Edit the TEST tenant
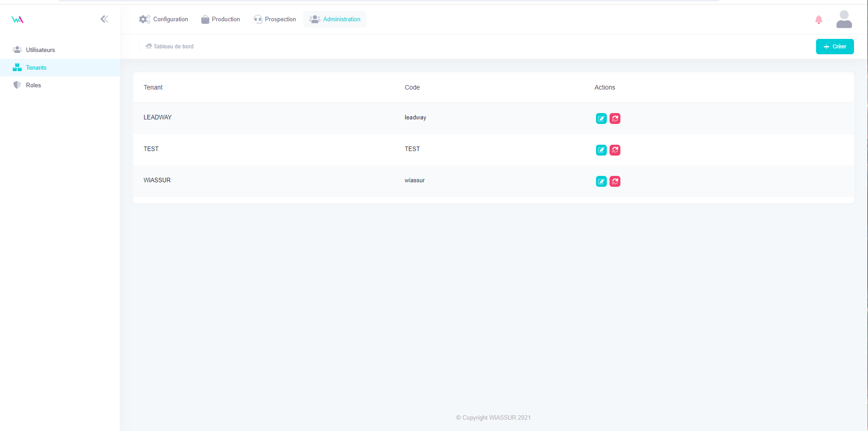 [x=601, y=150]
